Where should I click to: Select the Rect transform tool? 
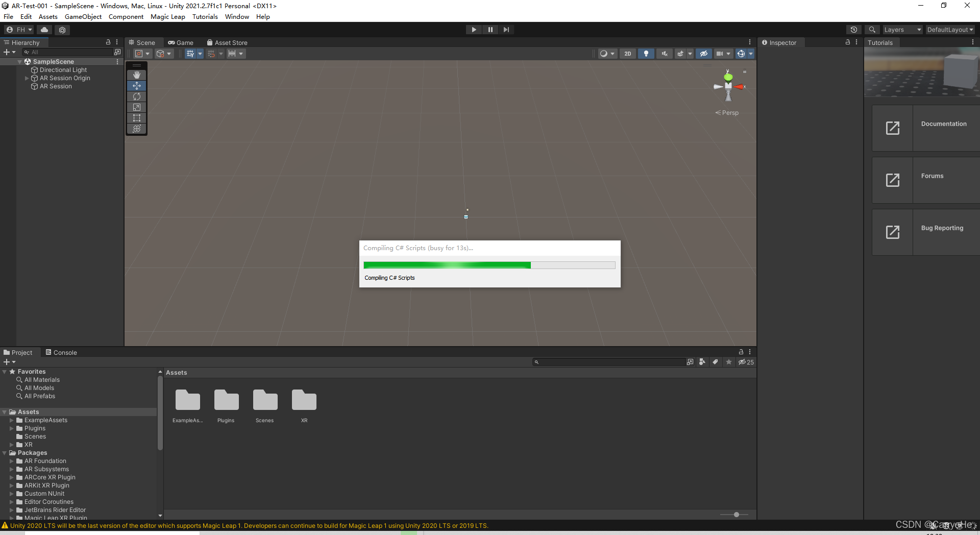pos(137,118)
